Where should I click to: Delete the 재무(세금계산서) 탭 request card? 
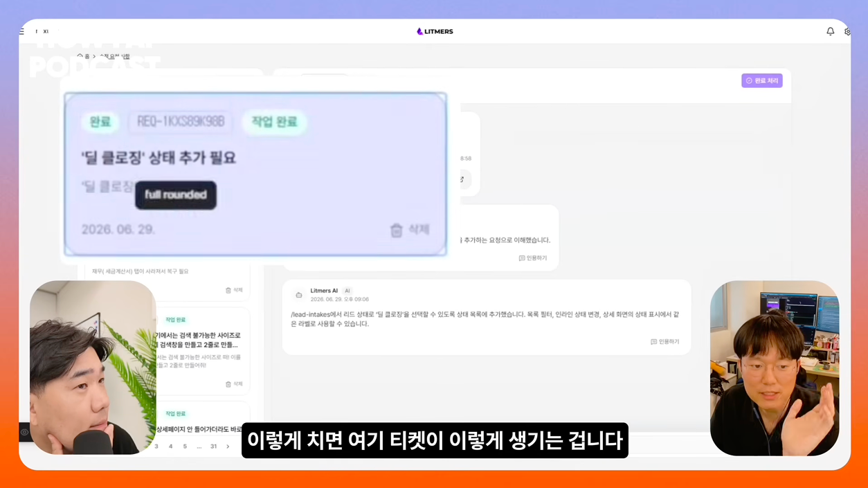point(234,290)
